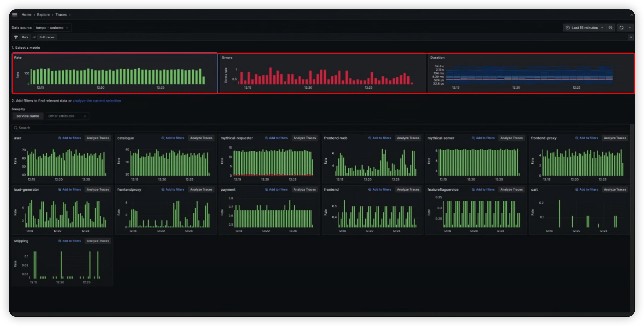Viewport: 644px width, 326px height.
Task: Select the Errors metric panel
Action: pyautogui.click(x=322, y=73)
